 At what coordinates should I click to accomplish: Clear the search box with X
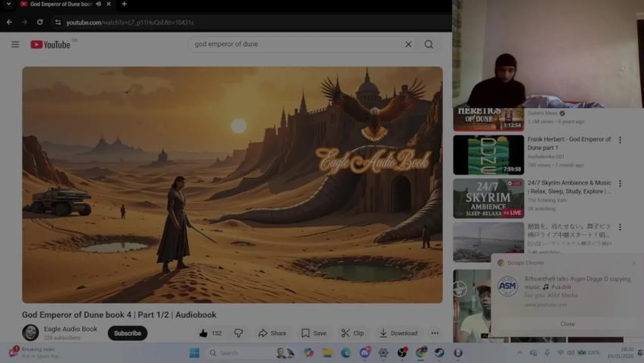coord(408,44)
